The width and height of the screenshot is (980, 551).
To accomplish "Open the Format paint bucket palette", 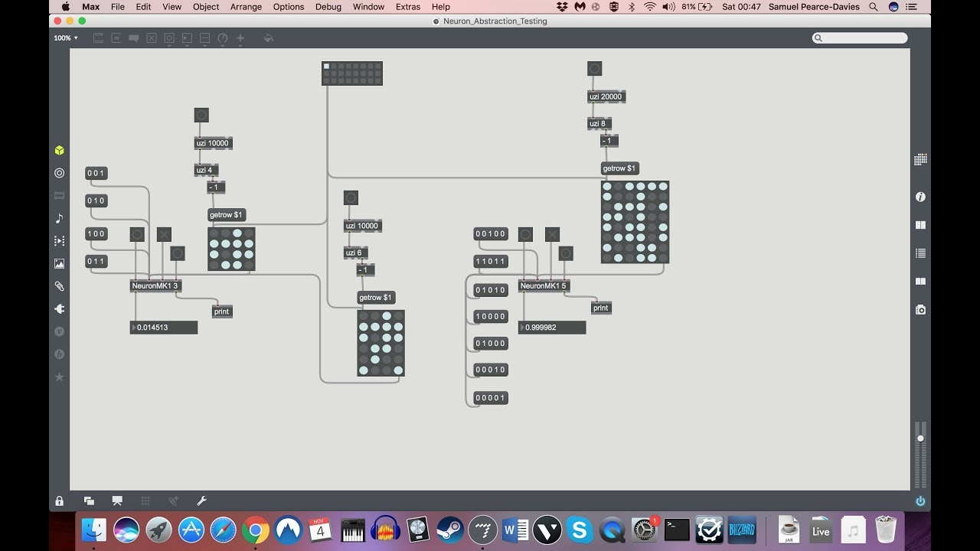I will tap(268, 38).
